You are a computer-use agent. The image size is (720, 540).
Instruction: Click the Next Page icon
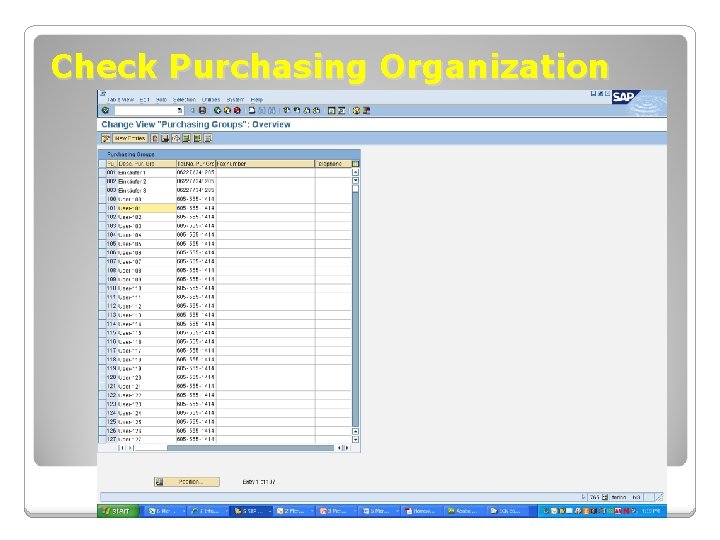point(307,110)
